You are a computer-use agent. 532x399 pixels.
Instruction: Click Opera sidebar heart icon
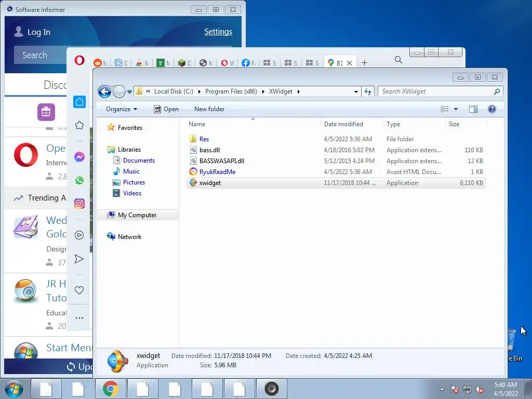coord(79,290)
